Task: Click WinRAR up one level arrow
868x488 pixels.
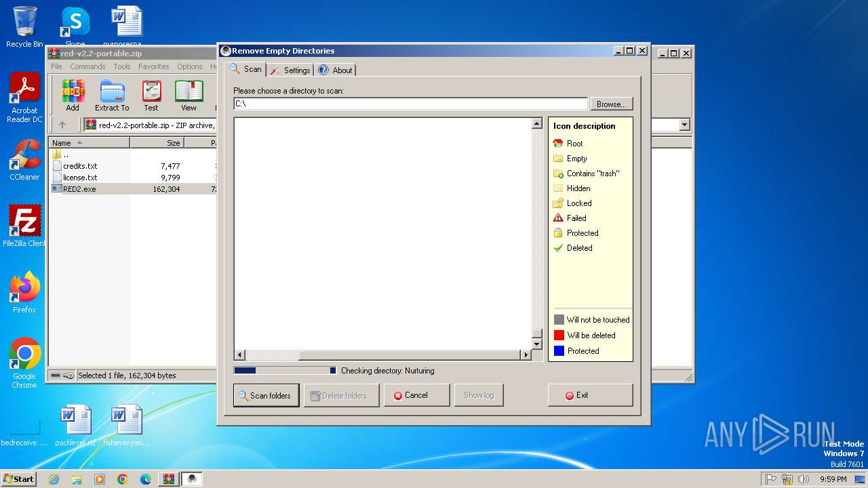Action: [x=62, y=125]
